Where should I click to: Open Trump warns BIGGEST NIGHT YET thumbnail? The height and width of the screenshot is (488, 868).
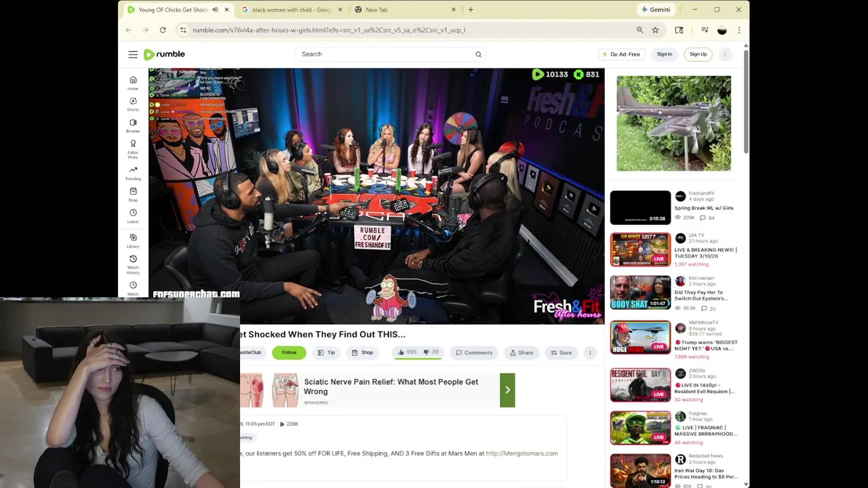pos(640,338)
